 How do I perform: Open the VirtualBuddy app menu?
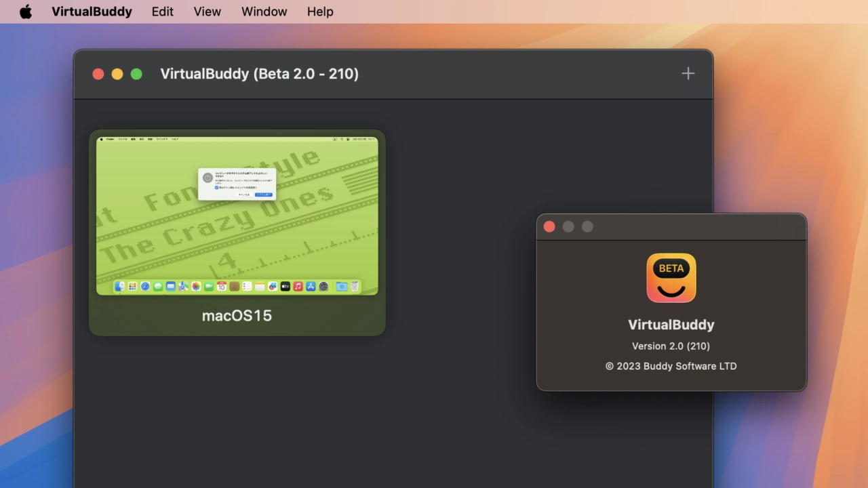pos(92,12)
